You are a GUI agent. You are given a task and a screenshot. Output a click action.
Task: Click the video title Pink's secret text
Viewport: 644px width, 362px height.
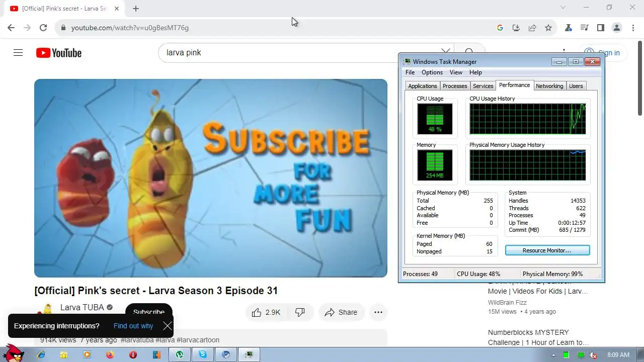pos(156,291)
